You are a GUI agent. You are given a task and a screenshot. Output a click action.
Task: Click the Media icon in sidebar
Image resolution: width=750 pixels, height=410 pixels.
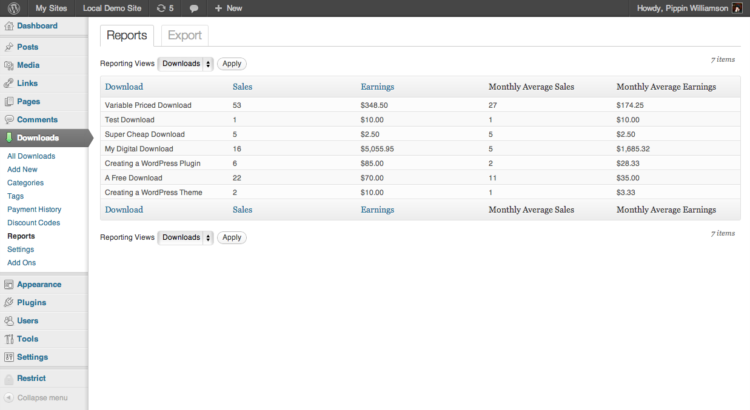9,65
